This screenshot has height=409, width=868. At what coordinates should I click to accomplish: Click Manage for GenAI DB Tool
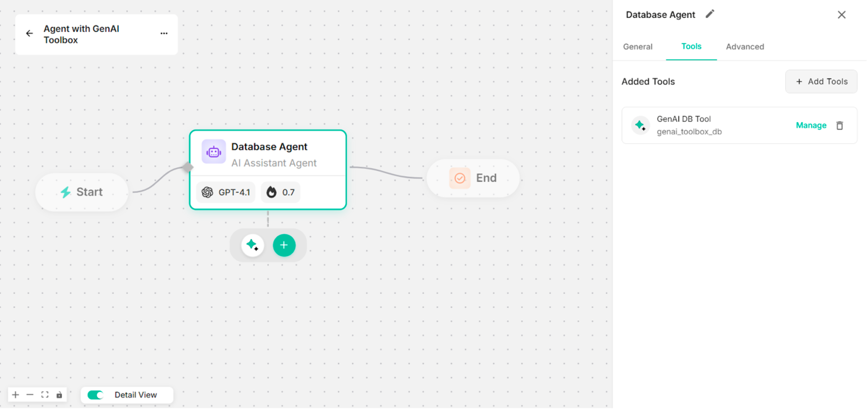(x=811, y=126)
